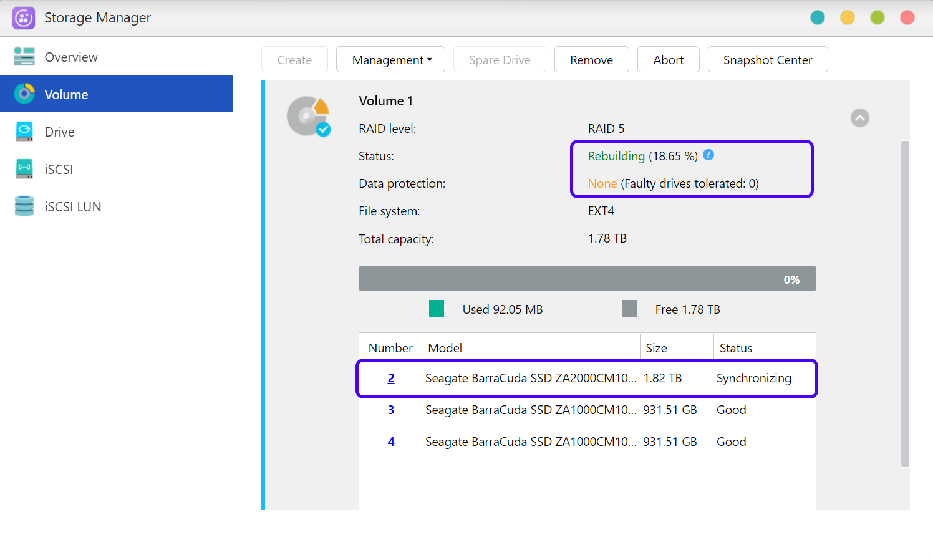Switch to the iSCSI LUN section

tap(73, 207)
